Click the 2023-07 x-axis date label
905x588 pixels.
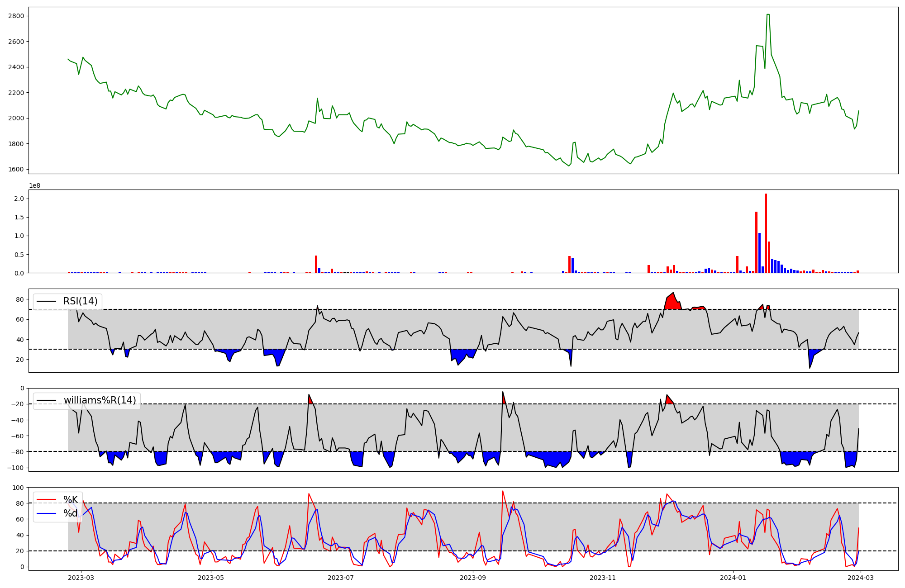coord(341,578)
